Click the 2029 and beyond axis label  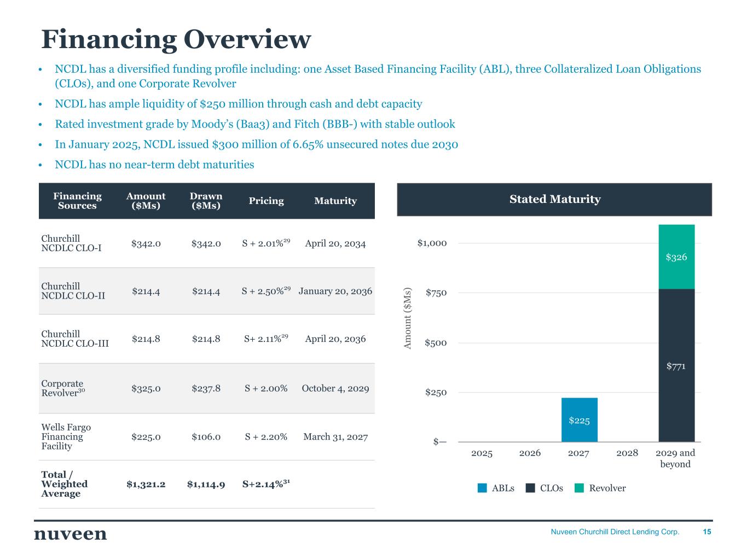[x=675, y=458]
